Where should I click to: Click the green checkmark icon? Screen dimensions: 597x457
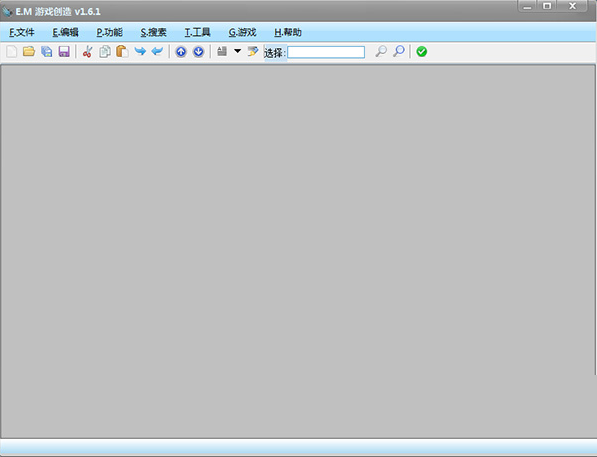[421, 51]
